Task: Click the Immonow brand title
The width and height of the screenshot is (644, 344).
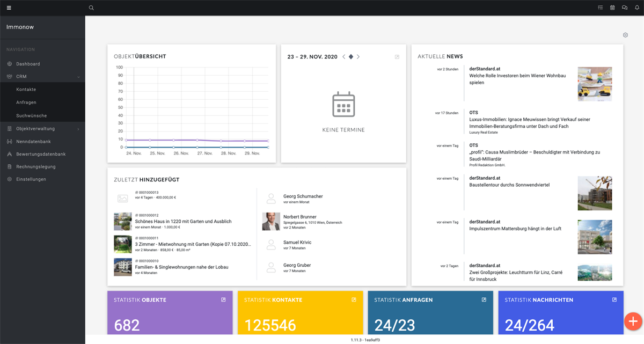Action: coord(20,27)
